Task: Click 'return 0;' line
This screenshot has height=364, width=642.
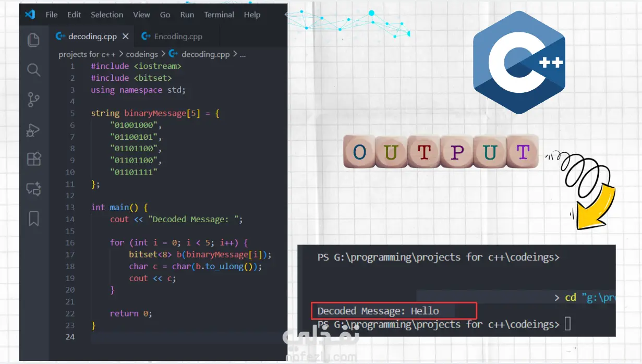Action: (x=131, y=313)
